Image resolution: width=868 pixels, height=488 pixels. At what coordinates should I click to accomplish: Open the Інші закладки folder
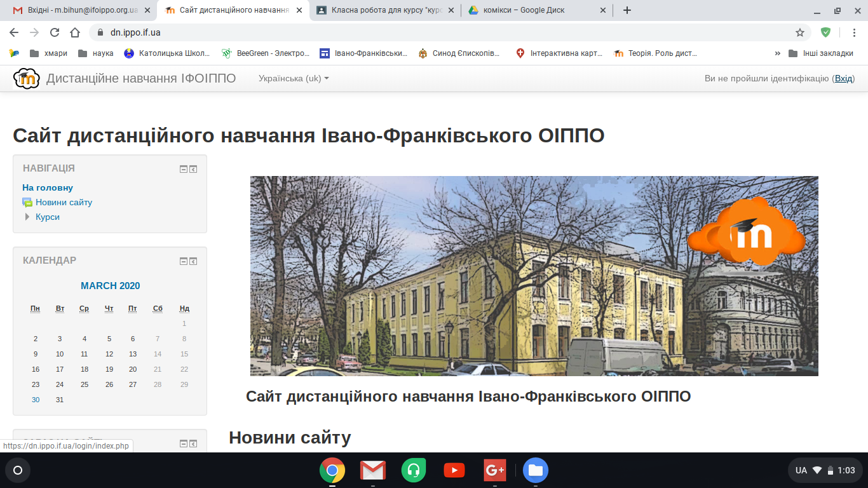pyautogui.click(x=820, y=53)
